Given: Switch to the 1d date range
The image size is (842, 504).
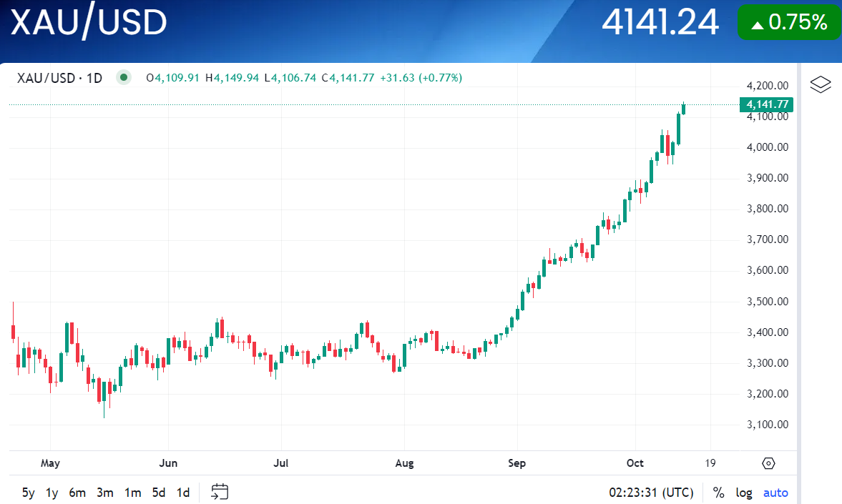Looking at the screenshot, I should 183,493.
